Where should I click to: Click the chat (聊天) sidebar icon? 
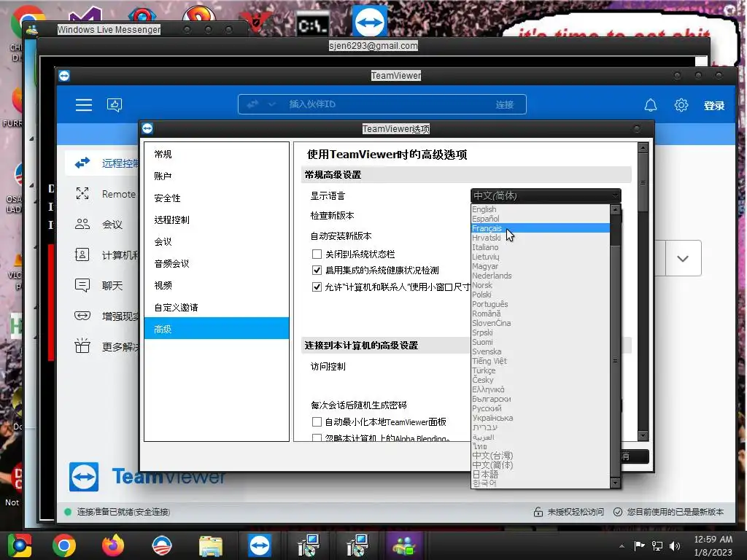[82, 285]
